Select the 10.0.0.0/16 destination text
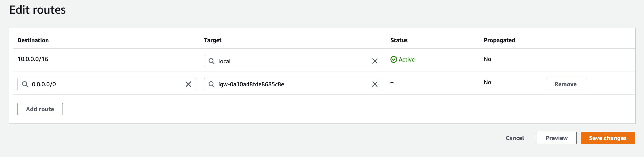 pos(33,59)
